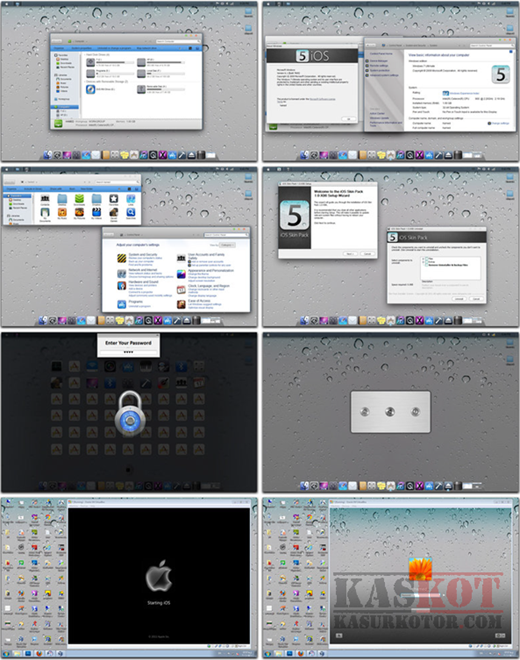Click the Search Computer box in the Computer window
Viewport: 520px width, 660px height.
[x=178, y=41]
